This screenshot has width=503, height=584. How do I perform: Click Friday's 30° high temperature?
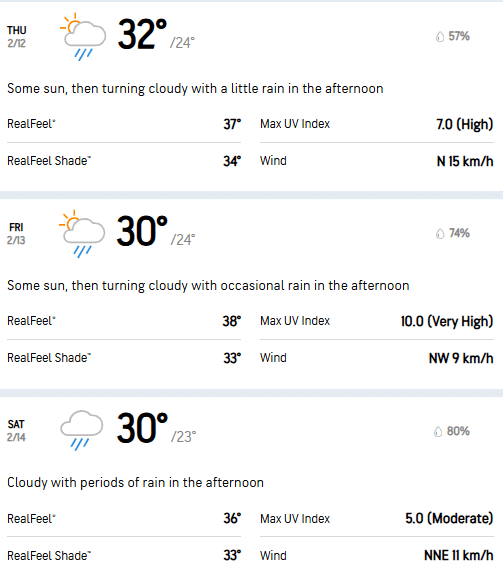(142, 231)
